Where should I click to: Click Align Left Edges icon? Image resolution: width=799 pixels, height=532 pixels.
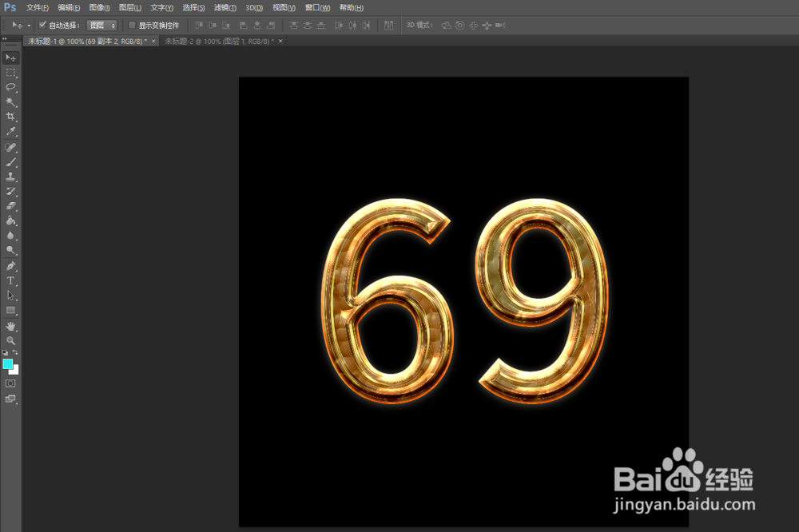(244, 25)
